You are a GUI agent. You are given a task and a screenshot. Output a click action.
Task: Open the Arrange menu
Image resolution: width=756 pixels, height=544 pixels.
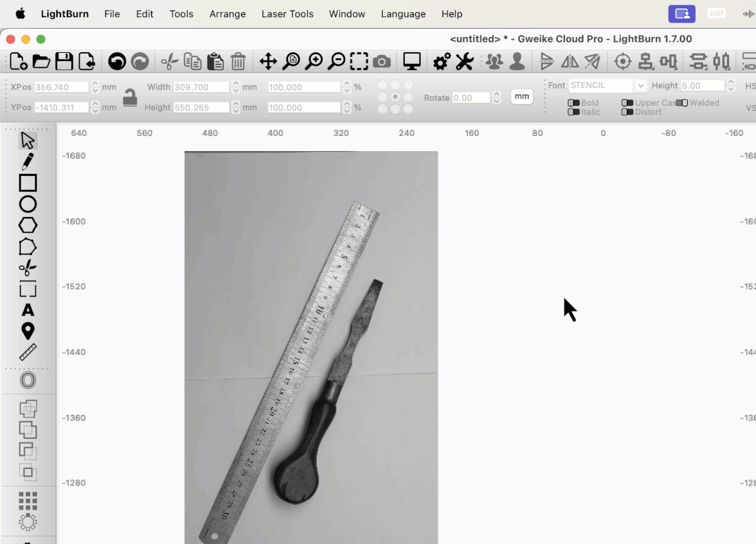227,14
